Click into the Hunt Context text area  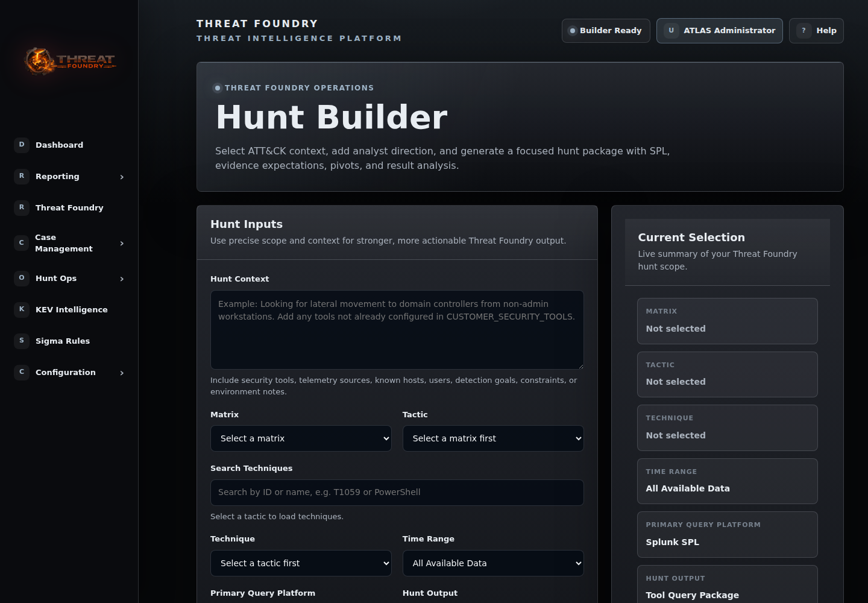coord(397,330)
